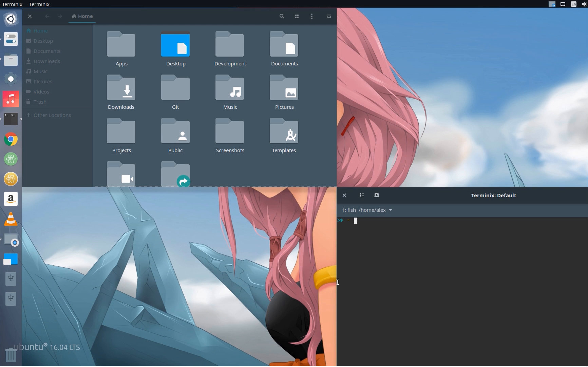The width and height of the screenshot is (588, 367).
Task: Launch the green Atom editor icon
Action: tap(11, 159)
